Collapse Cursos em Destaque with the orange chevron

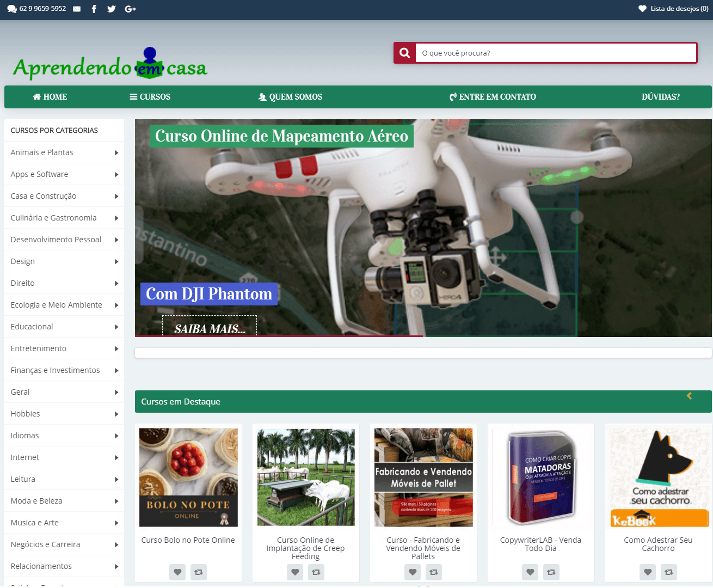(x=689, y=396)
